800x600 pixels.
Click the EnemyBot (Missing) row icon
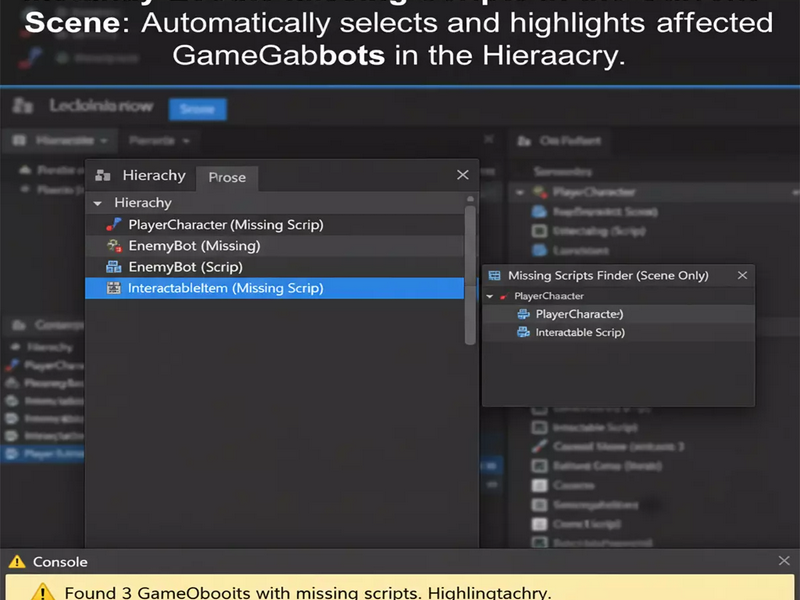[114, 246]
